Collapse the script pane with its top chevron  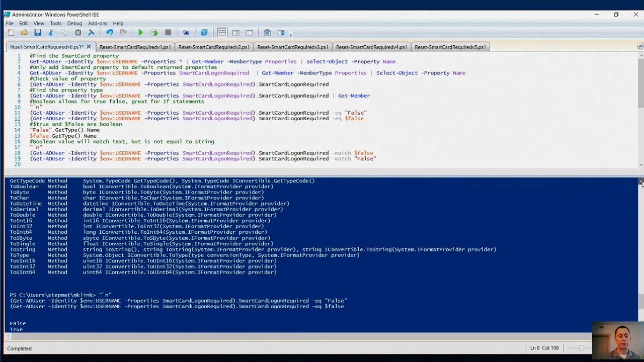(639, 46)
